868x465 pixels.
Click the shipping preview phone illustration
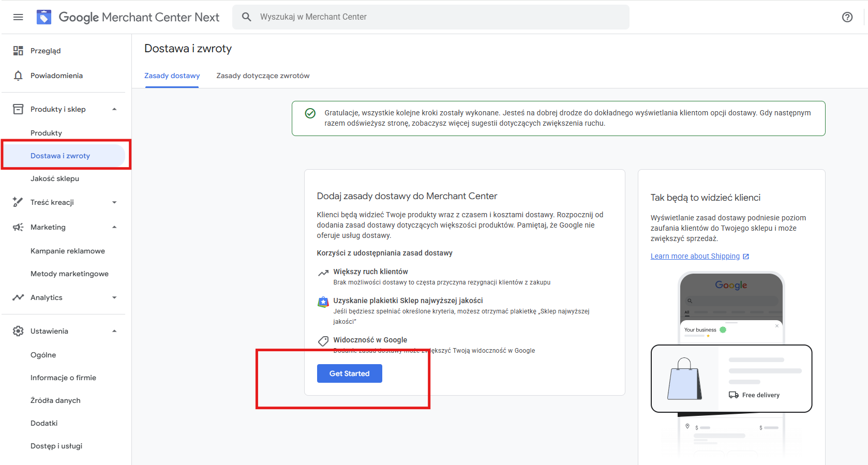[x=731, y=365]
